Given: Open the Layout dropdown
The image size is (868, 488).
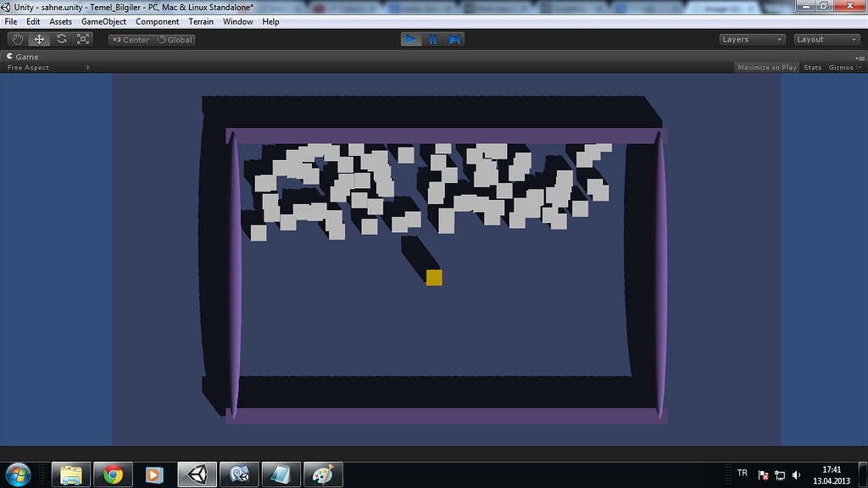Looking at the screenshot, I should (x=826, y=40).
